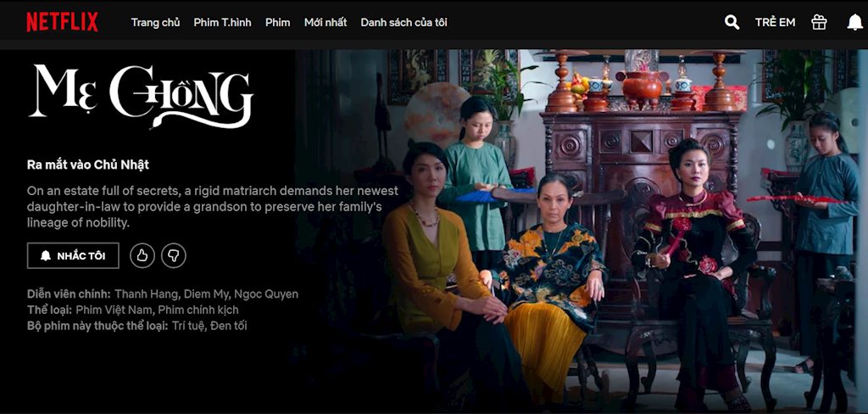Viewport: 868px width, 414px height.
Task: Select Mới nhất tab
Action: pos(325,22)
